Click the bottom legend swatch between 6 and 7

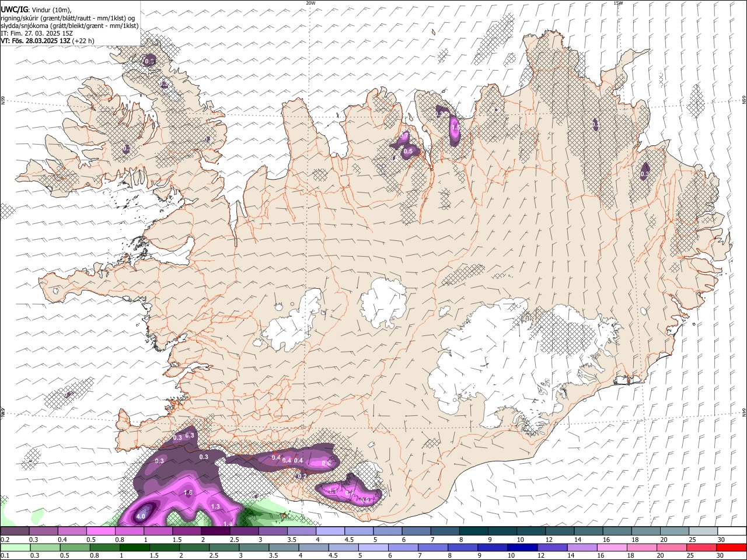[x=403, y=548]
